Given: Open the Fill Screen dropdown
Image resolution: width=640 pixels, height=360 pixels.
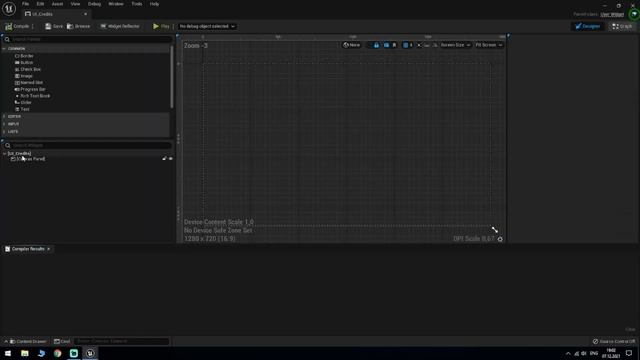Looking at the screenshot, I should pyautogui.click(x=489, y=45).
